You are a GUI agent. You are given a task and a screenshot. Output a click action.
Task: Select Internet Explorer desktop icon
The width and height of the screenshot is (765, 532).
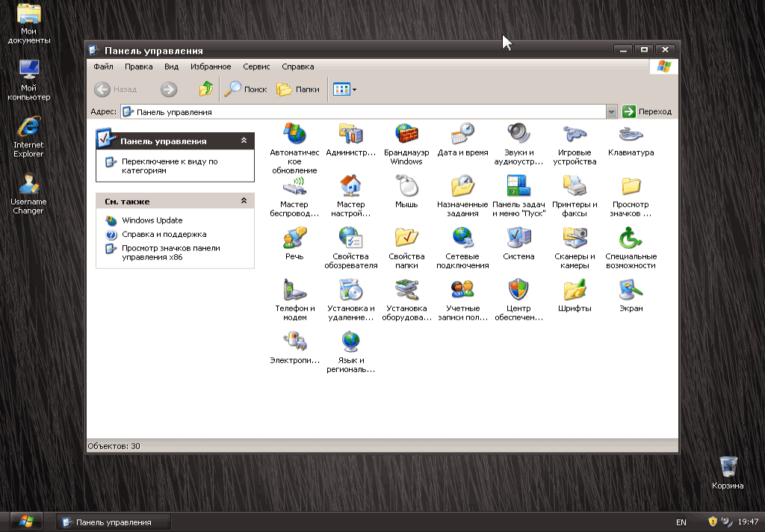point(29,137)
